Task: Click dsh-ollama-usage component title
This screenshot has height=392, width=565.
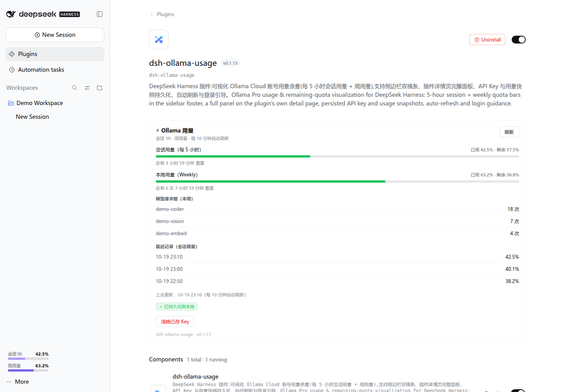Action: point(195,377)
